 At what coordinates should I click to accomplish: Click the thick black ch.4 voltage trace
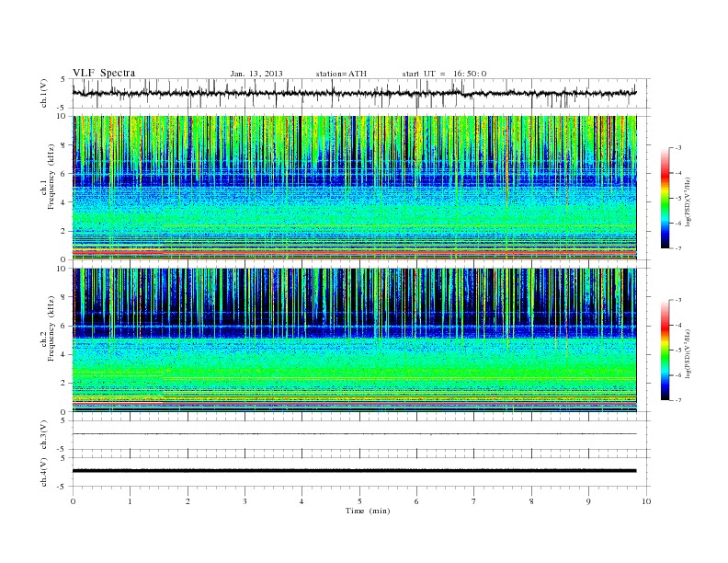[354, 471]
